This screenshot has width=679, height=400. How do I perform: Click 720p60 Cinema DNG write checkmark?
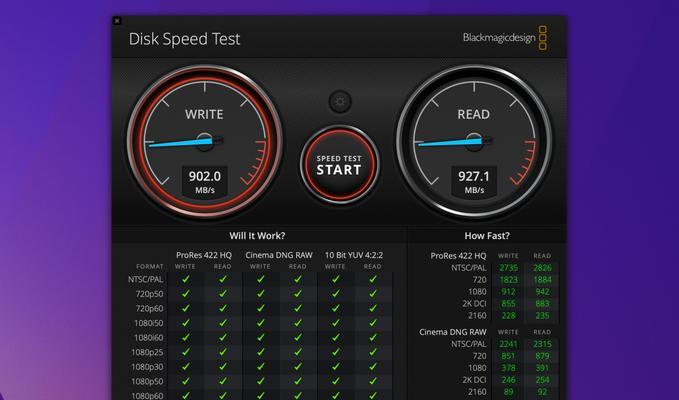pyautogui.click(x=261, y=308)
